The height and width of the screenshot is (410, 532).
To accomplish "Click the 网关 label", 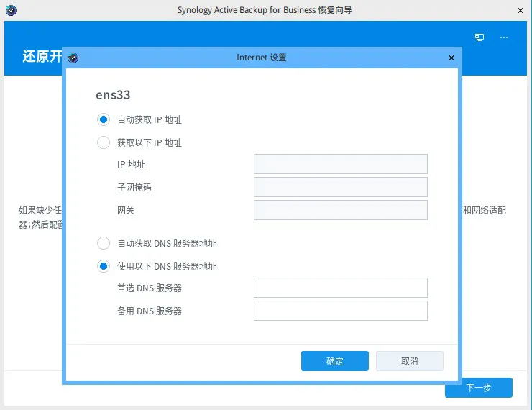I will [126, 211].
